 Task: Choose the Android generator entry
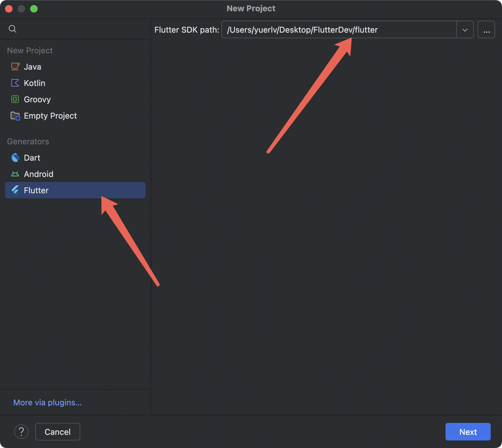(x=38, y=174)
